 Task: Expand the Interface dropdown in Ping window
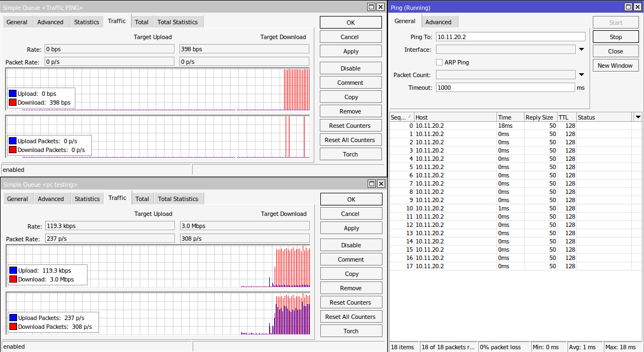click(x=582, y=50)
